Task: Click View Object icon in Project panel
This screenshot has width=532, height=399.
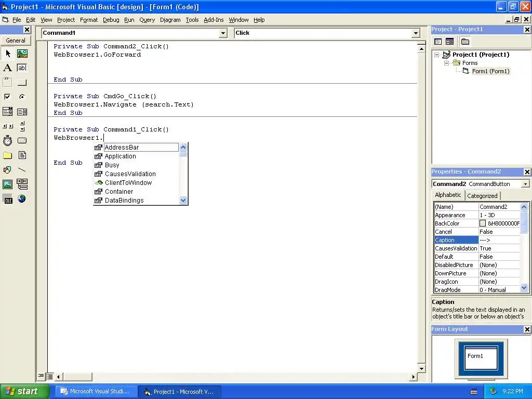Action: 449,42
